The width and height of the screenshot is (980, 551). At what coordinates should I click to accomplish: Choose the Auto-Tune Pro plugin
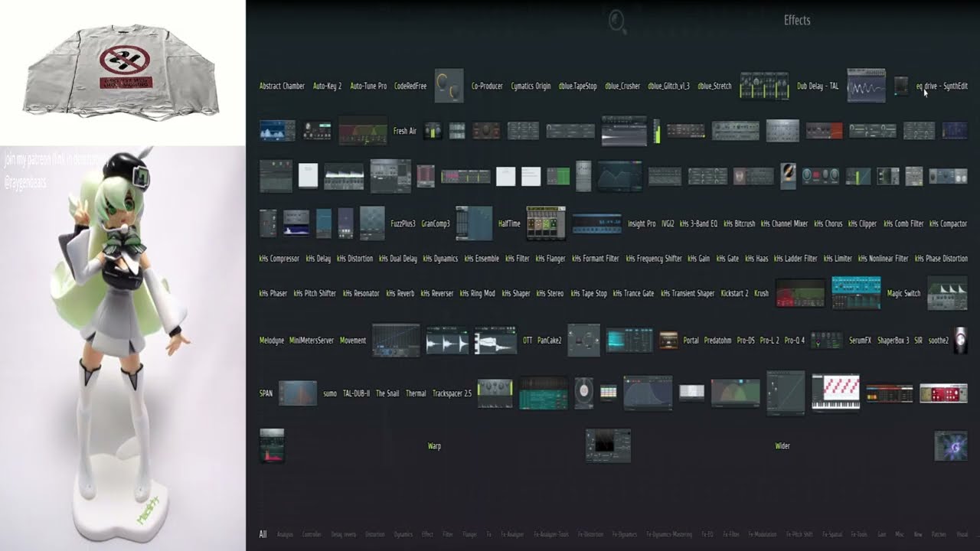click(368, 86)
